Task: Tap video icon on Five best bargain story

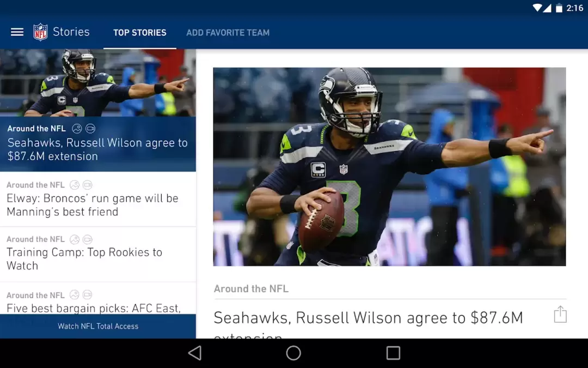Action: pos(87,295)
